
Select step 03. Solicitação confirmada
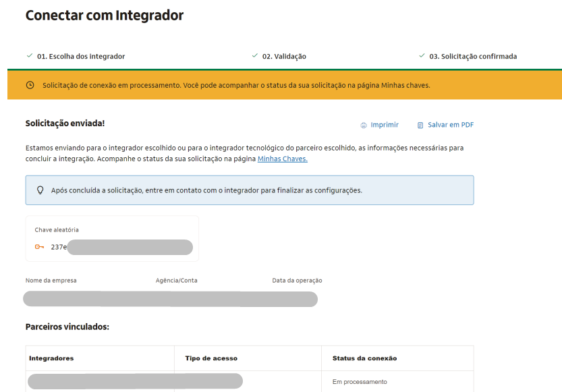pos(473,56)
